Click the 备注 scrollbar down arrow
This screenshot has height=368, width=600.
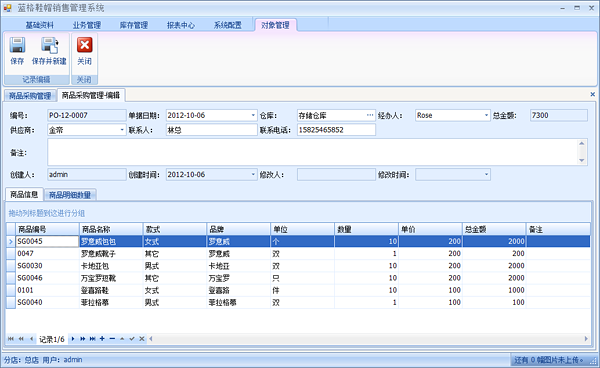coord(582,161)
